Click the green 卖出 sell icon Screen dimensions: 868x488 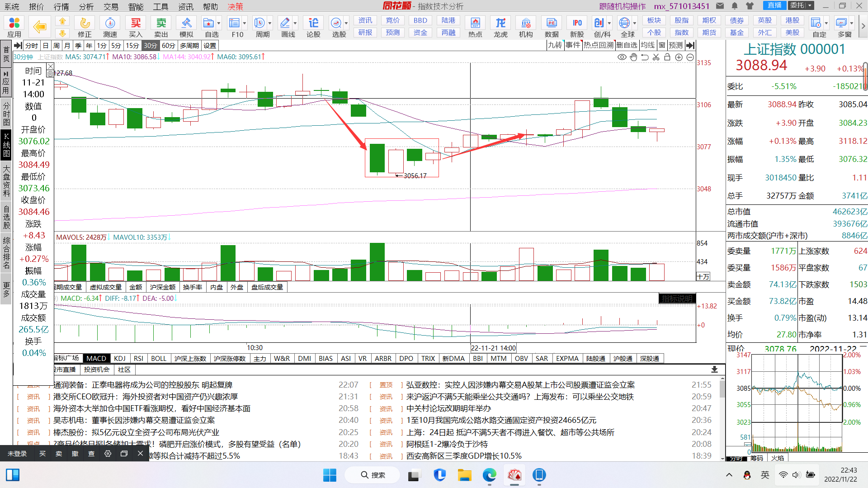click(x=161, y=27)
